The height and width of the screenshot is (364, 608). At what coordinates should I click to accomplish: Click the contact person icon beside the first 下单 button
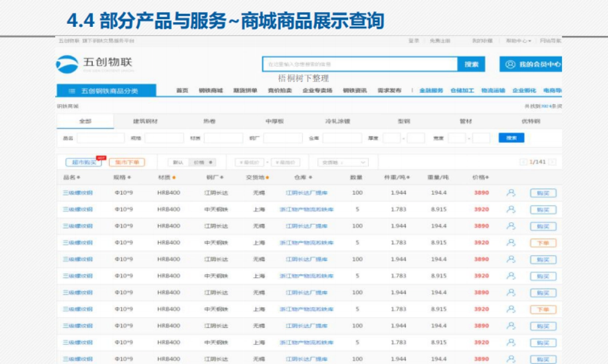[x=511, y=242]
